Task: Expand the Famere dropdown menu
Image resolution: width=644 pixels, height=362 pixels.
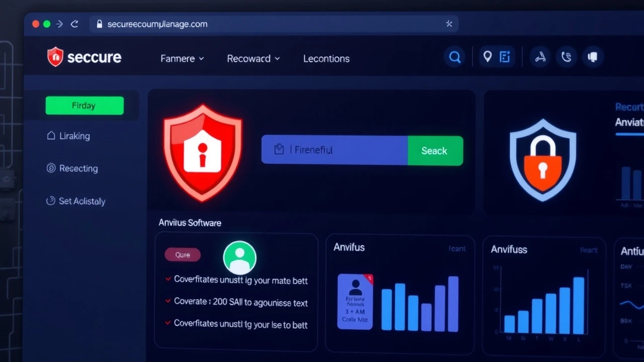Action: (x=182, y=58)
